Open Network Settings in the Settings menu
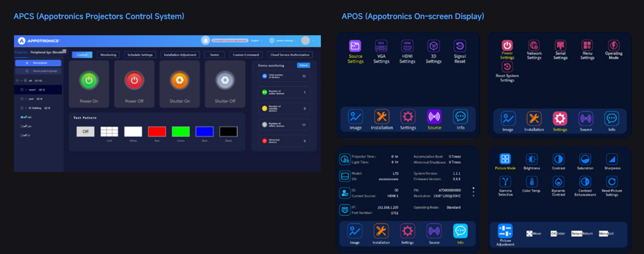Image resolution: width=644 pixels, height=254 pixels. point(534,46)
